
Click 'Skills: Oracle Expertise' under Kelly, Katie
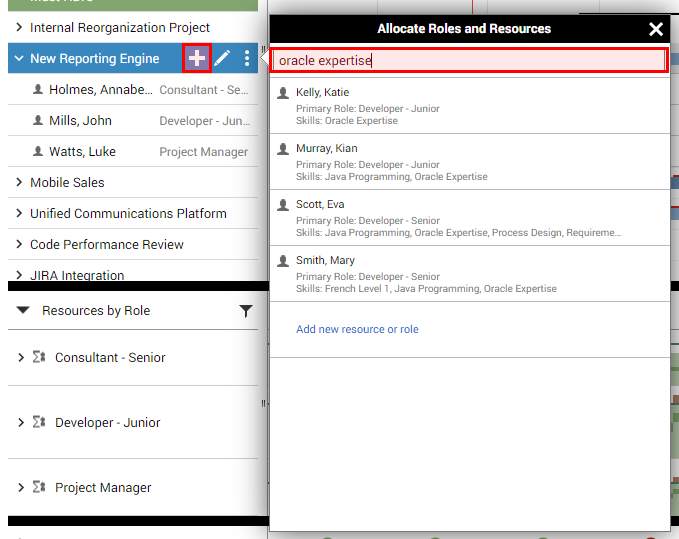[x=346, y=121]
